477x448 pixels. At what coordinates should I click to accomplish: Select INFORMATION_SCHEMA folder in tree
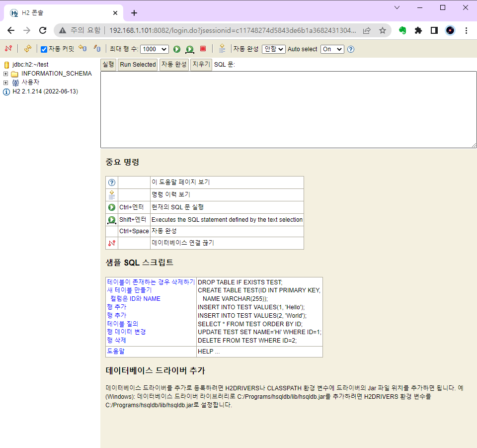[57, 74]
